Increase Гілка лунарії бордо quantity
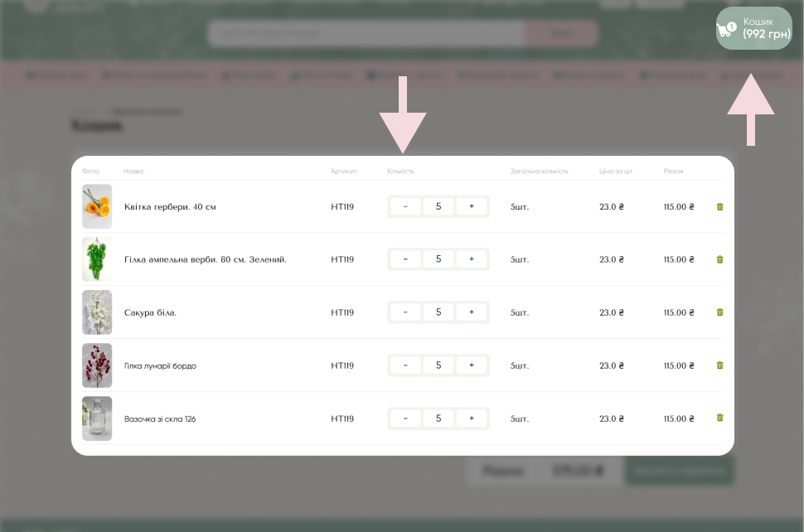The width and height of the screenshot is (804, 532). (x=472, y=365)
